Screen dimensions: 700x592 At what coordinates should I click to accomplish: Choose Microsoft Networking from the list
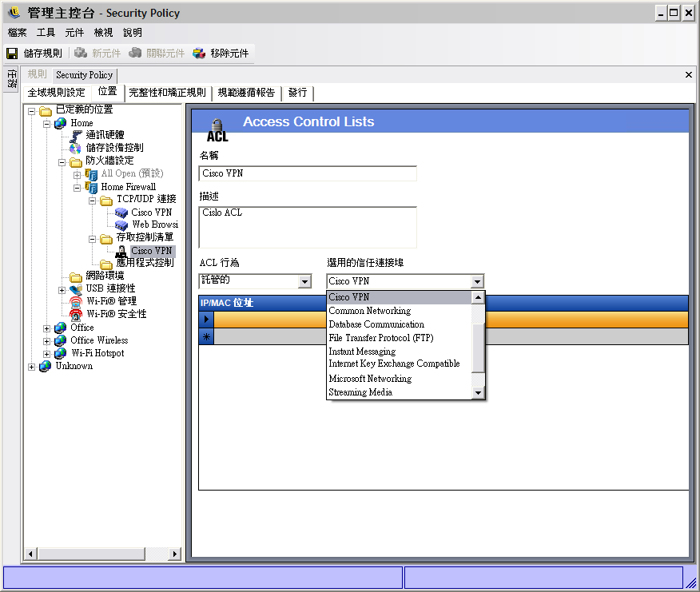399,379
